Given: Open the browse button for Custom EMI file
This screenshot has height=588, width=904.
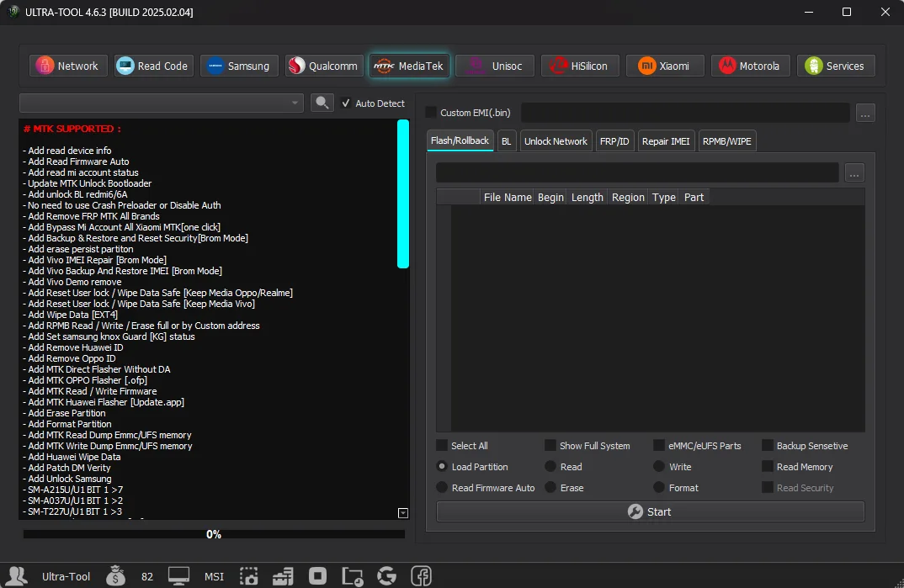Looking at the screenshot, I should 865,113.
